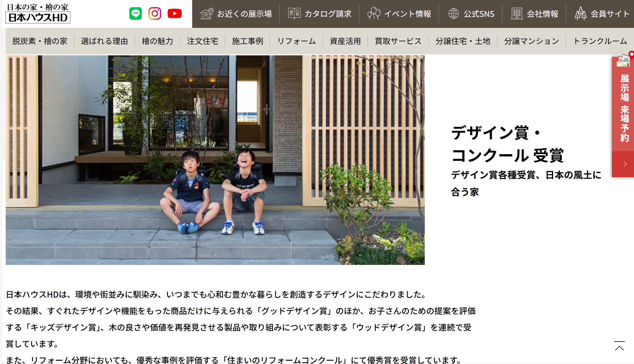Jump to page top with up arrow
The image size is (634, 364).
pos(619,346)
